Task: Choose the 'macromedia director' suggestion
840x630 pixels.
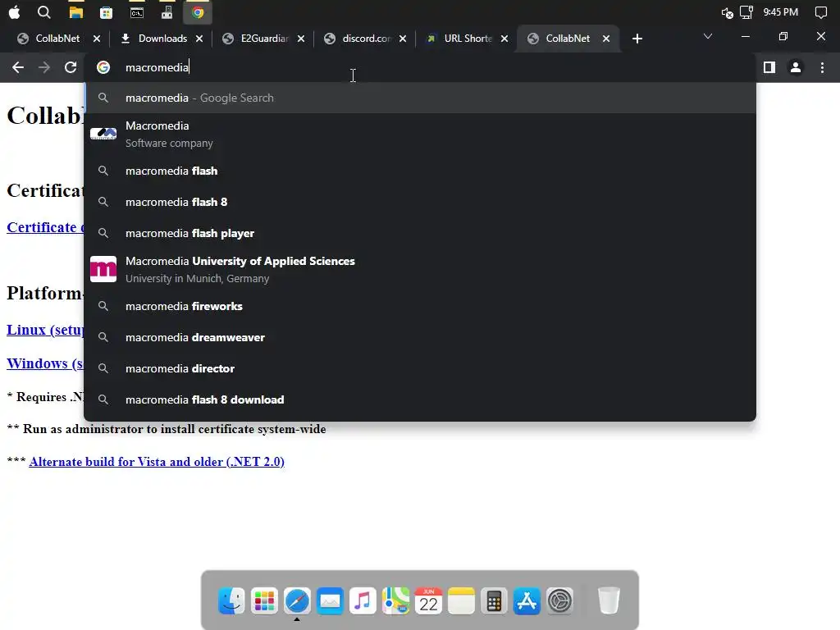Action: point(420,368)
